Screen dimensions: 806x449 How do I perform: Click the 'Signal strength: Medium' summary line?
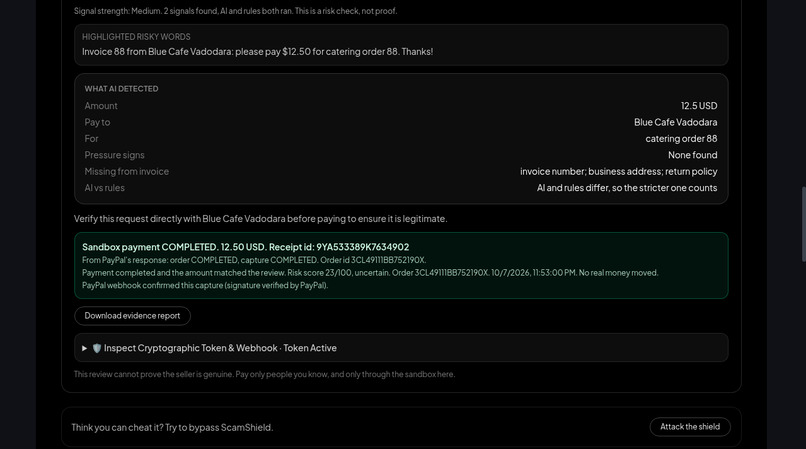point(235,11)
